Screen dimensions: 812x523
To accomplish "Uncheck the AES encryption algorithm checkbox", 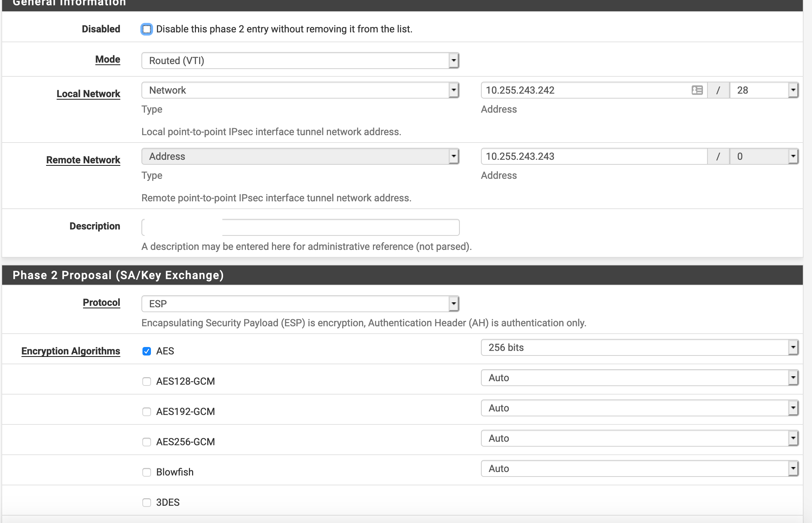I will coord(147,351).
